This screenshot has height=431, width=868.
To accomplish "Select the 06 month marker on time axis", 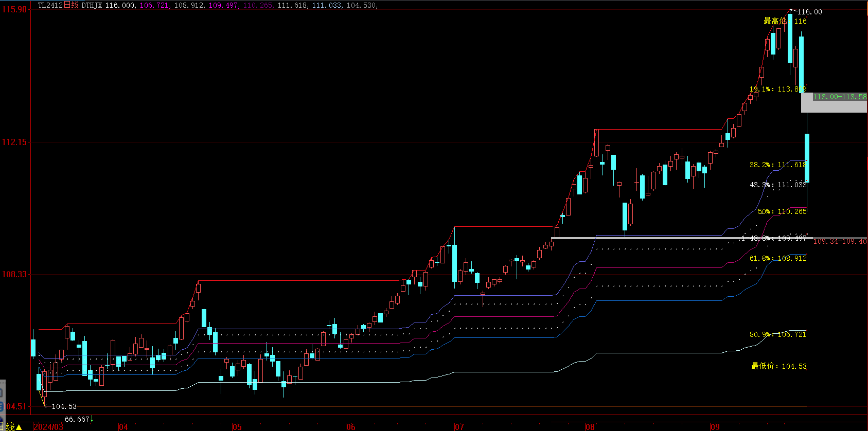I will coord(351,427).
